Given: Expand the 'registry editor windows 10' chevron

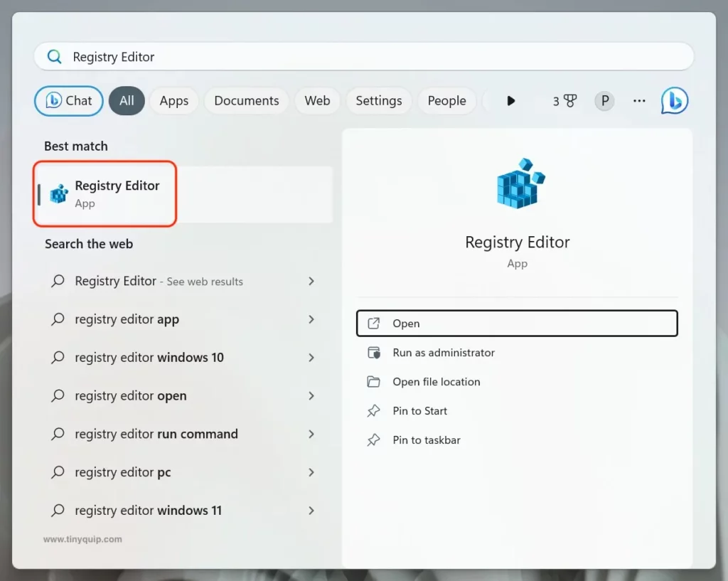Looking at the screenshot, I should click(x=311, y=358).
